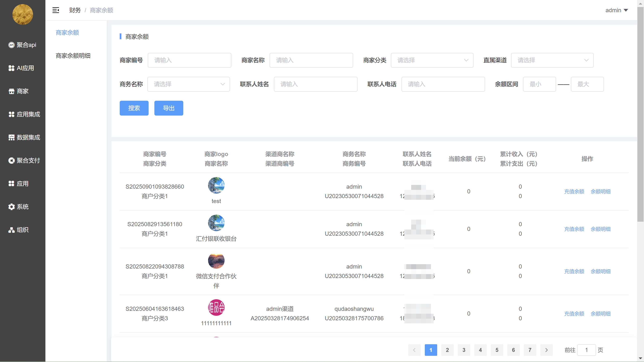Open admin user dropdown menu

pos(616,10)
